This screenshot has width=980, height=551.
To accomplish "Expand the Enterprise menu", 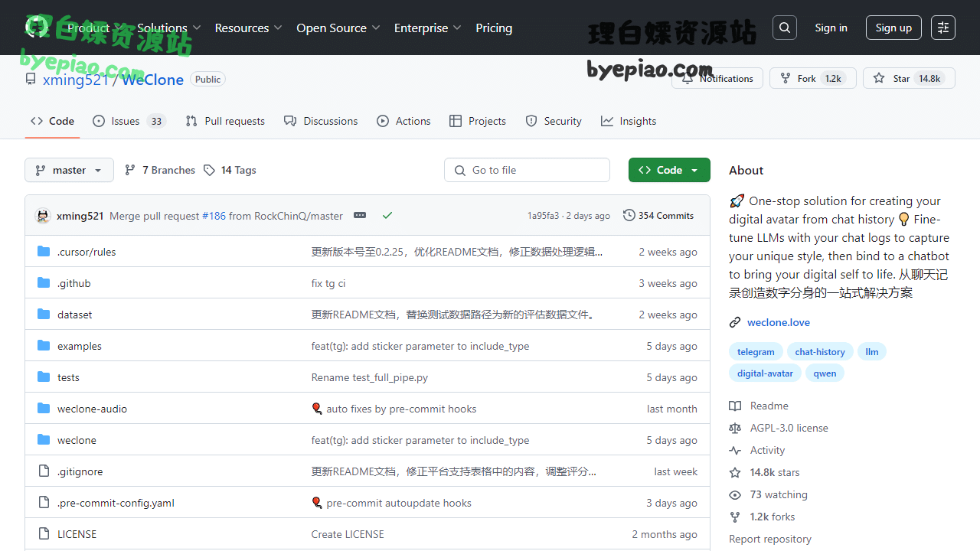I will [427, 28].
